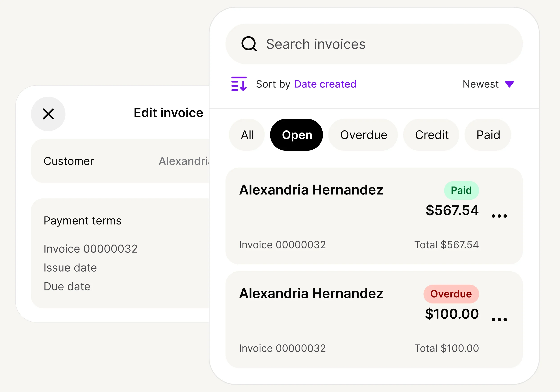The image size is (560, 392).
Task: Click Total $567.54 text
Action: 446,245
